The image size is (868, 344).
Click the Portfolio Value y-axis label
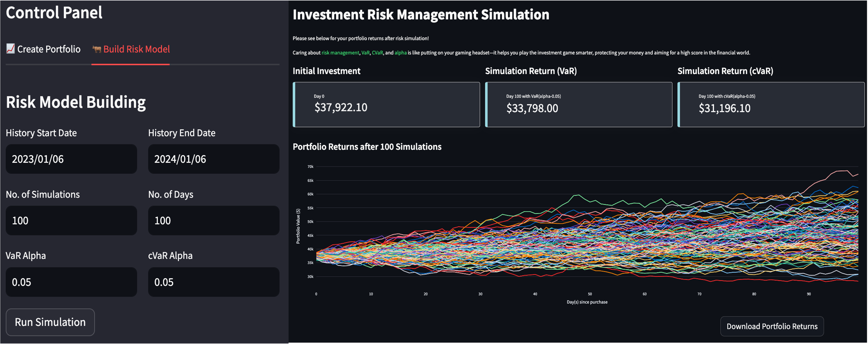(x=298, y=226)
